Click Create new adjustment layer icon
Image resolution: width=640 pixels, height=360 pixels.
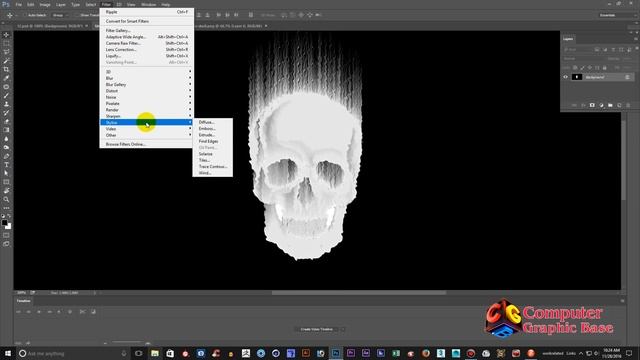coord(601,105)
